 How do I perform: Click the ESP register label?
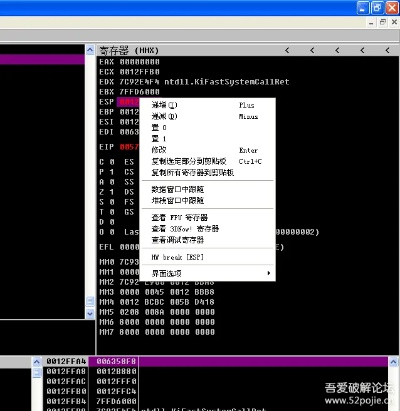[107, 102]
